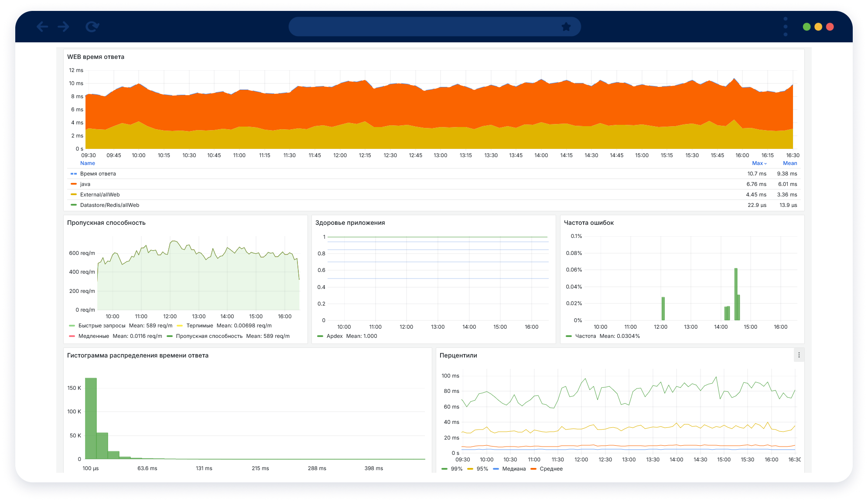The image size is (868, 502).
Task: Bookmark page with the star icon
Action: 566,27
